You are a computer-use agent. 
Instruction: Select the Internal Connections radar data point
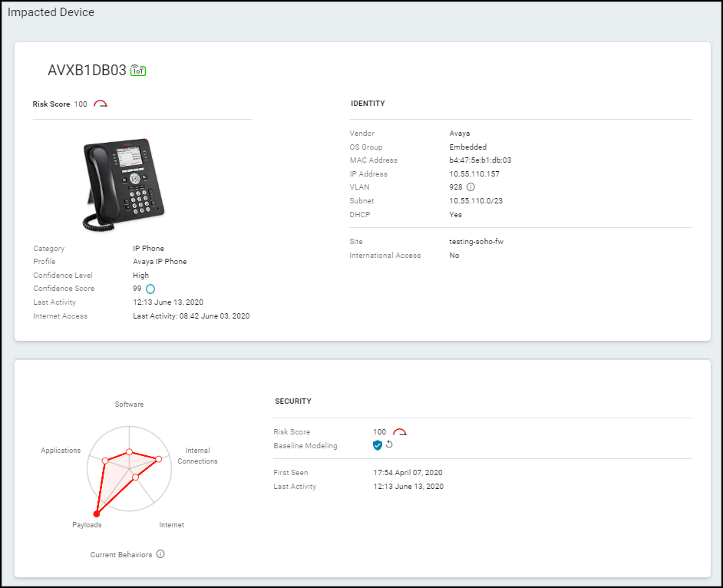(159, 459)
